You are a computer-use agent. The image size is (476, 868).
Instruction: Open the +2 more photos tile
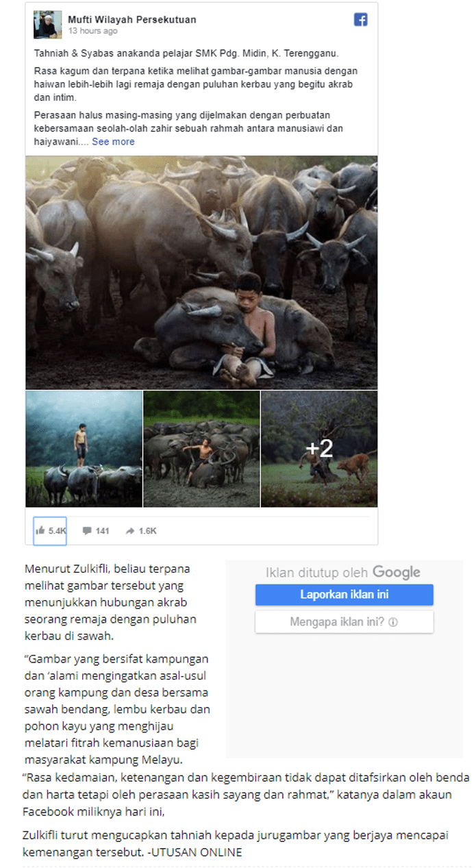click(319, 449)
